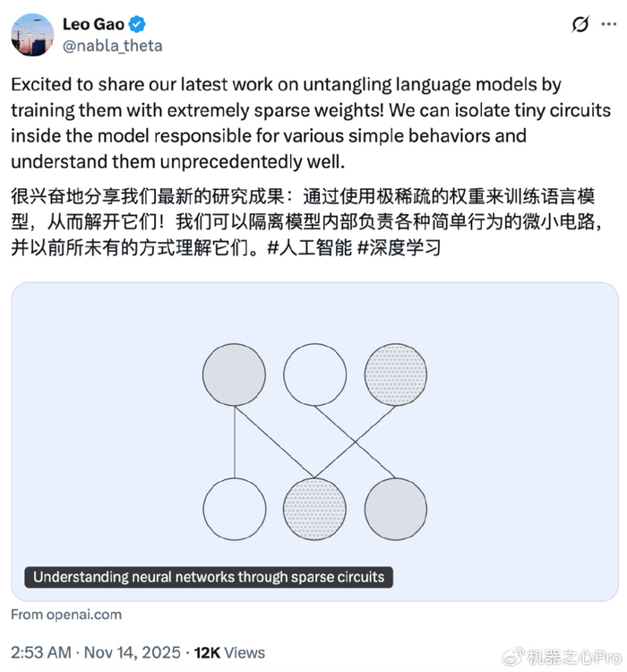Click the dotted top-right node in diagram

396,375
